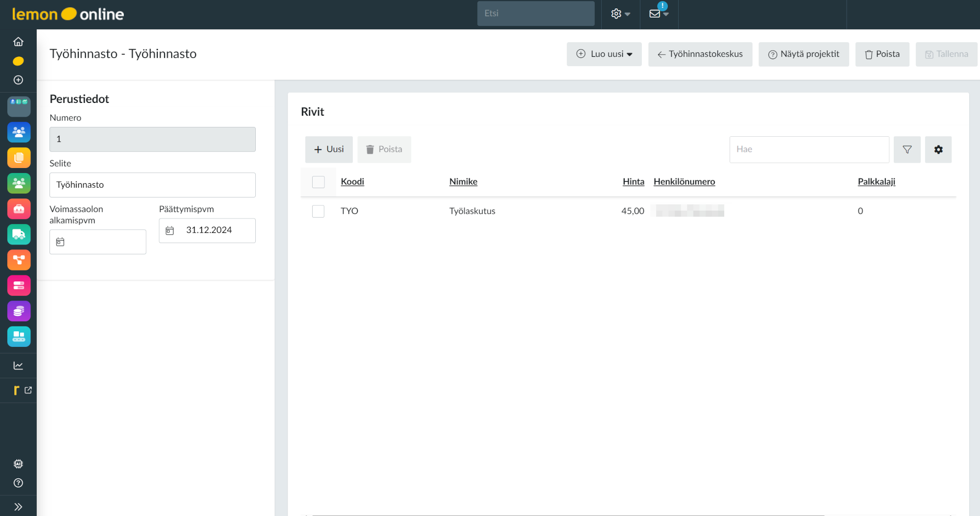The image size is (980, 516).
Task: Open the analytics chart icon in sidebar
Action: pos(18,366)
